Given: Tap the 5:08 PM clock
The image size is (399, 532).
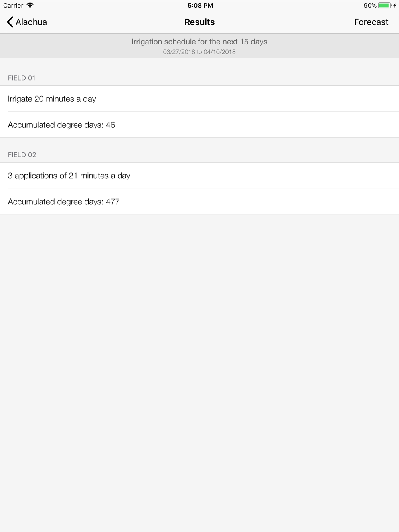Looking at the screenshot, I should (200, 6).
